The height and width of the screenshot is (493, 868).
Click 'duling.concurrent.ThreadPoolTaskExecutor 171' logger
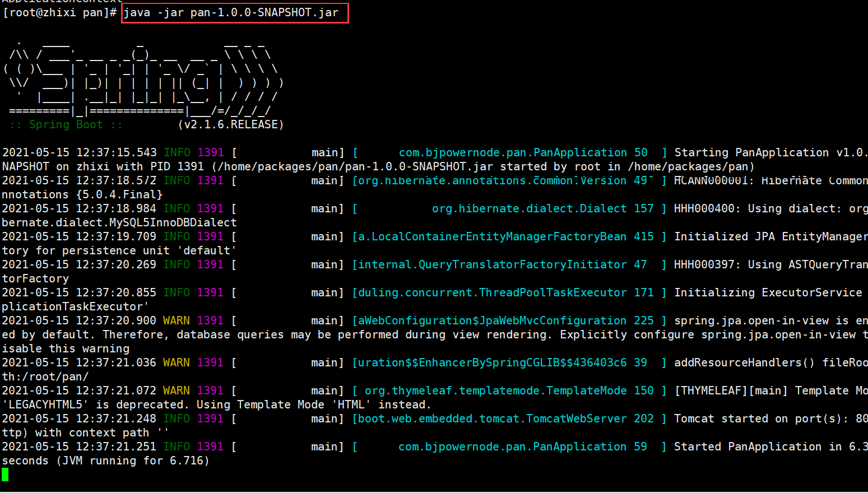point(506,292)
